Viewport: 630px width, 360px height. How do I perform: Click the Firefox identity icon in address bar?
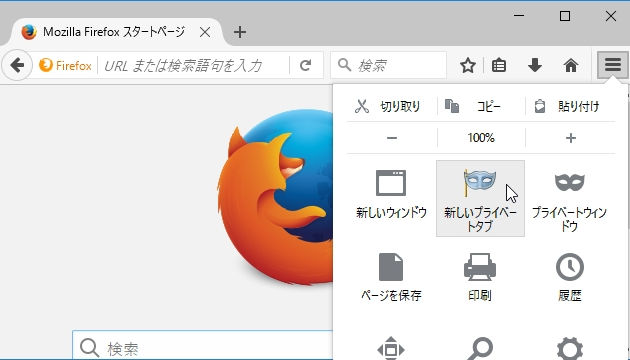point(65,65)
